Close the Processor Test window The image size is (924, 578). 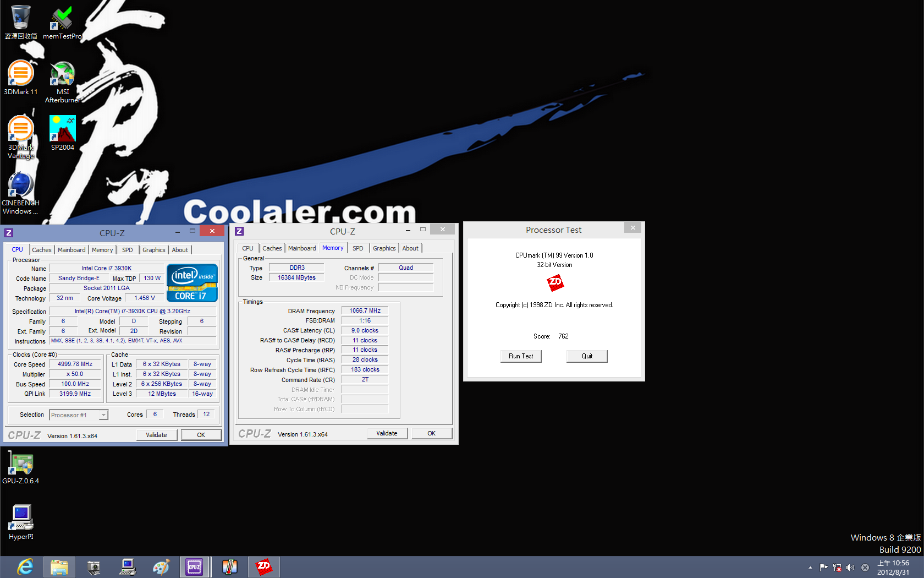[633, 227]
